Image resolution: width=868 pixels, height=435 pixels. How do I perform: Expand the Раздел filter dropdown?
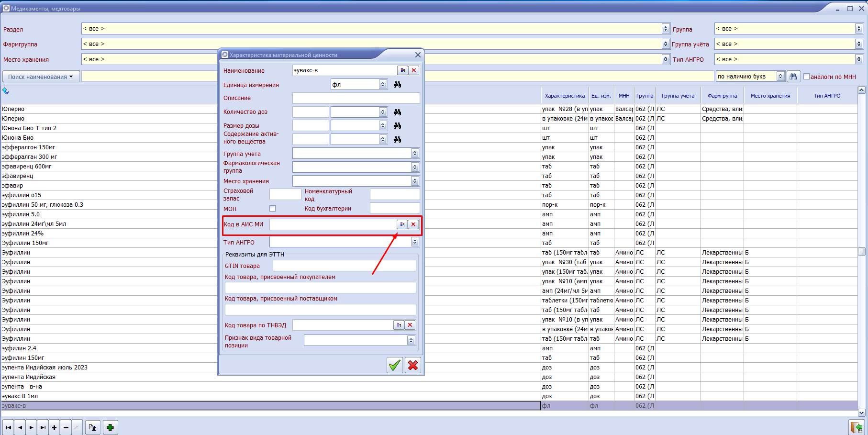665,29
